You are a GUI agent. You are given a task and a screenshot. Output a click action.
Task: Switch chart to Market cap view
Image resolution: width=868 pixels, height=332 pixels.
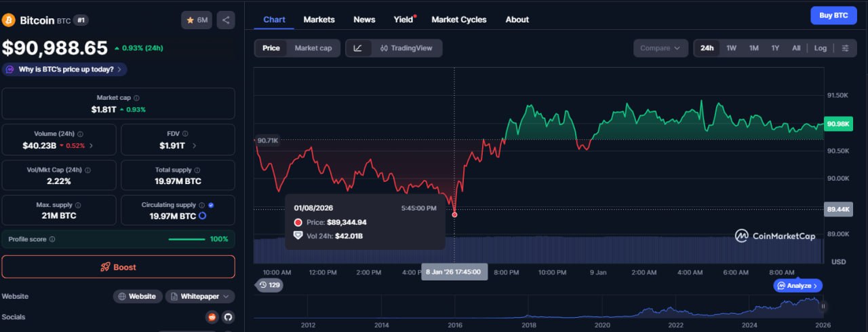click(x=313, y=48)
